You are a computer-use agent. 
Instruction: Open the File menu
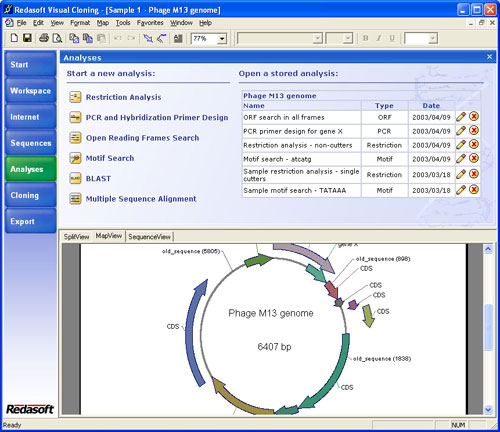click(x=21, y=23)
